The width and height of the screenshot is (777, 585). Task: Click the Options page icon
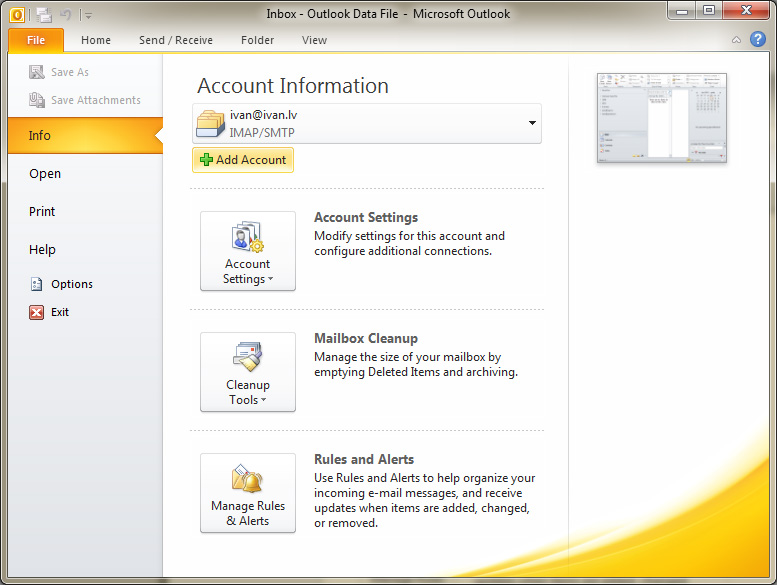[x=36, y=284]
